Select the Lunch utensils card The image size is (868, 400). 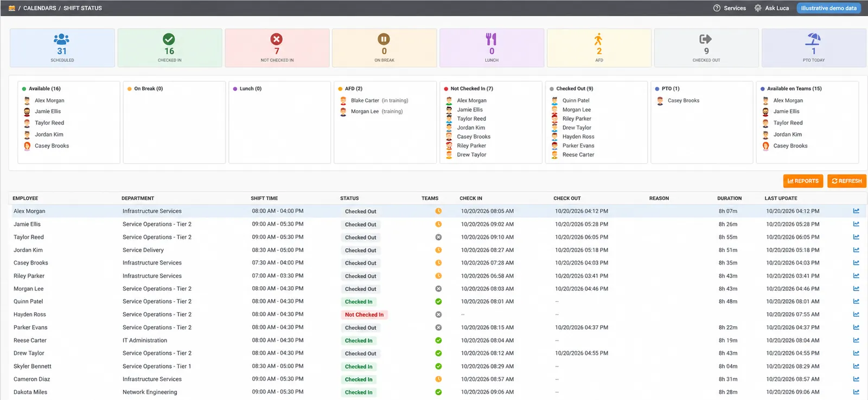pos(492,48)
